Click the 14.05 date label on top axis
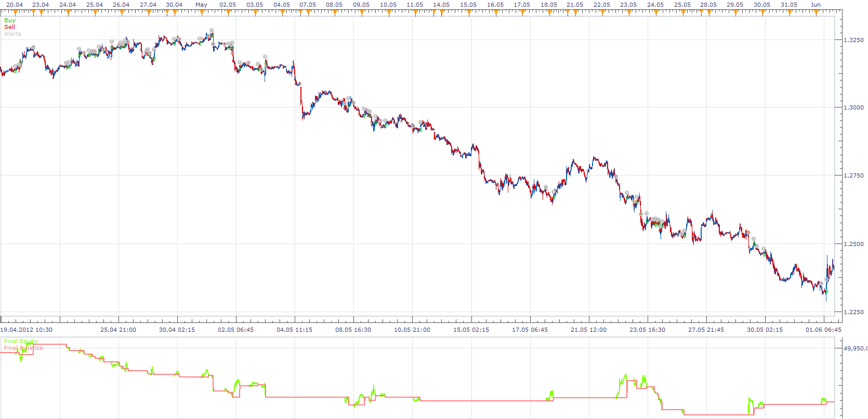 coord(441,5)
